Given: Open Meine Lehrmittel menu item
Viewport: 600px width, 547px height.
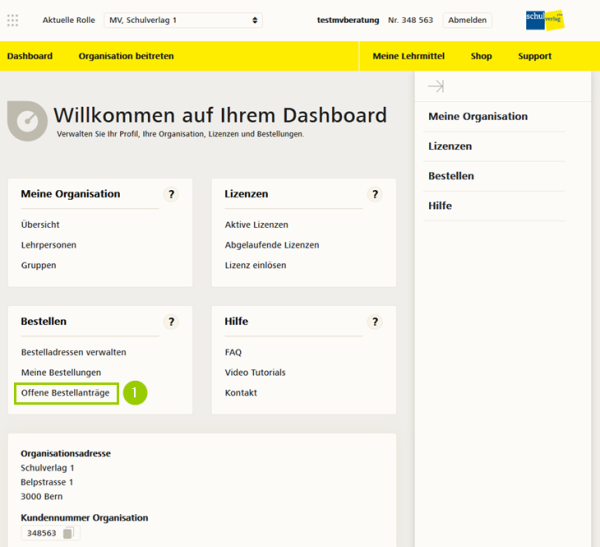Looking at the screenshot, I should [408, 56].
